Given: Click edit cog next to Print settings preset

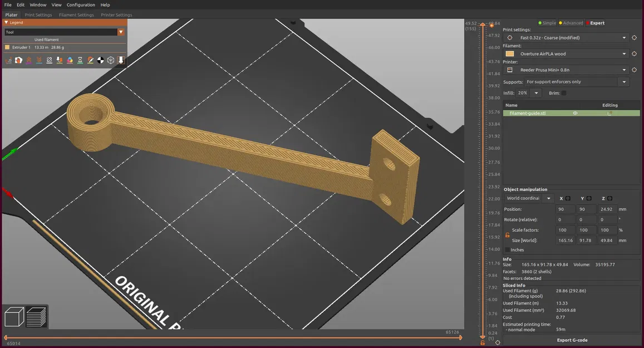Looking at the screenshot, I should pos(634,37).
